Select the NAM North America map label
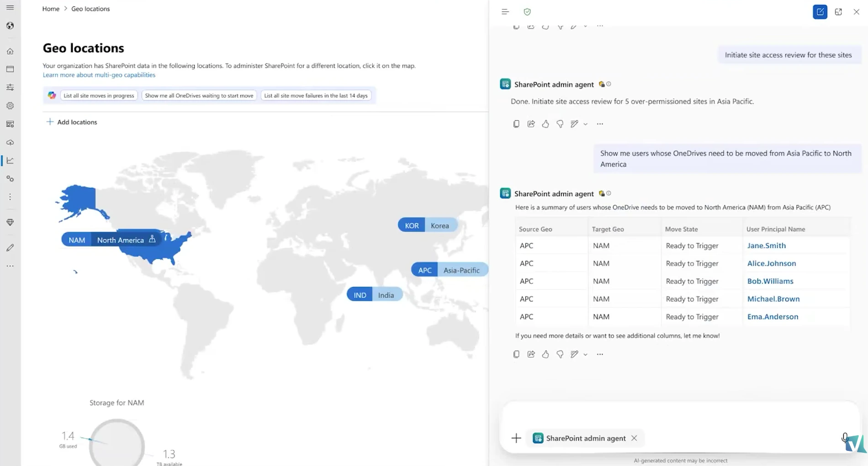This screenshot has width=868, height=466. point(111,240)
